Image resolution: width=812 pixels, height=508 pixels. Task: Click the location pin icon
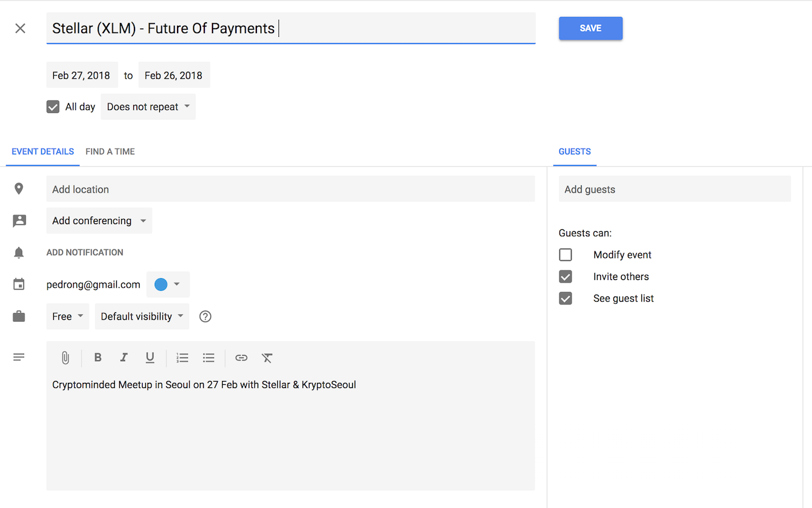coord(19,189)
